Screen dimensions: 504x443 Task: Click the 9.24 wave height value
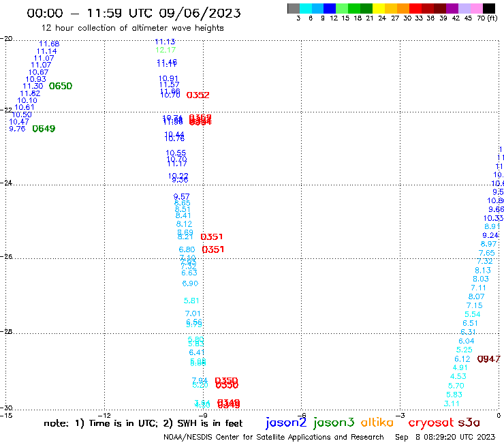pos(491,235)
